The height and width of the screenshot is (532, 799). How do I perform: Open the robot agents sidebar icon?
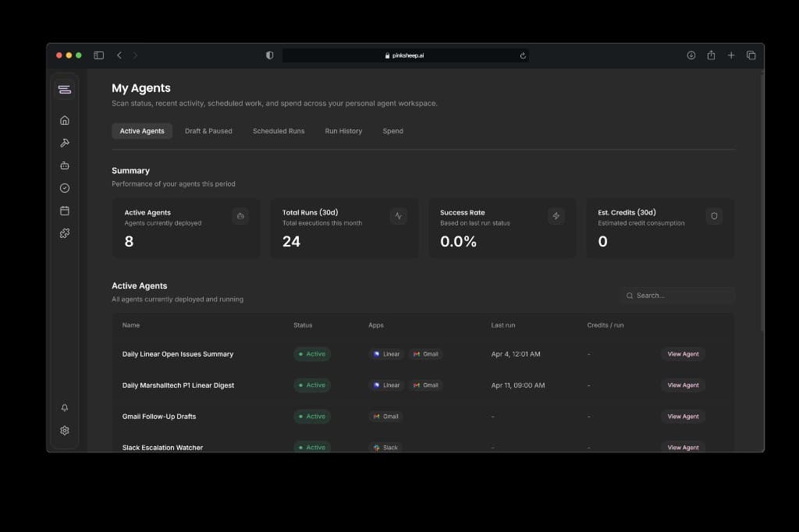point(65,165)
